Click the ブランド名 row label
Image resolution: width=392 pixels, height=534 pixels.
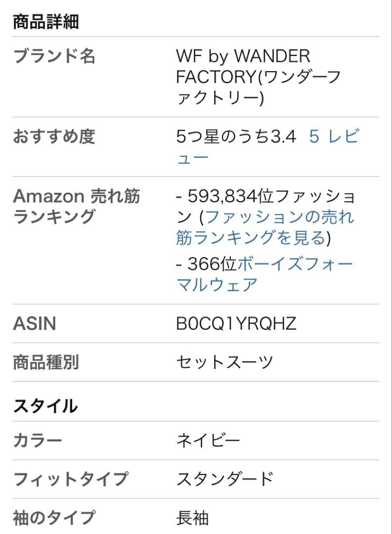[x=54, y=56]
